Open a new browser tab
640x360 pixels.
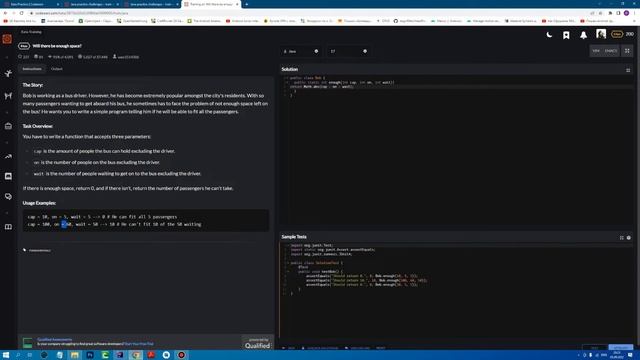click(247, 4)
